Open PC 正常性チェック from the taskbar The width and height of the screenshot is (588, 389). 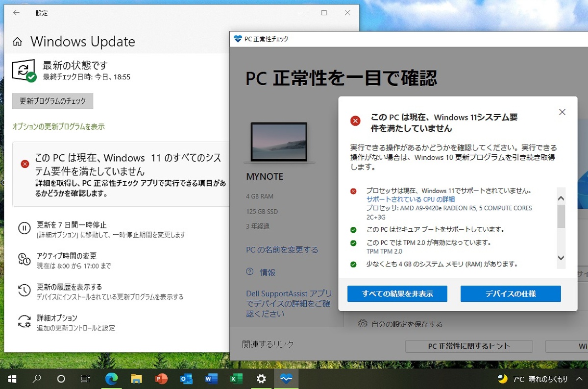(287, 378)
